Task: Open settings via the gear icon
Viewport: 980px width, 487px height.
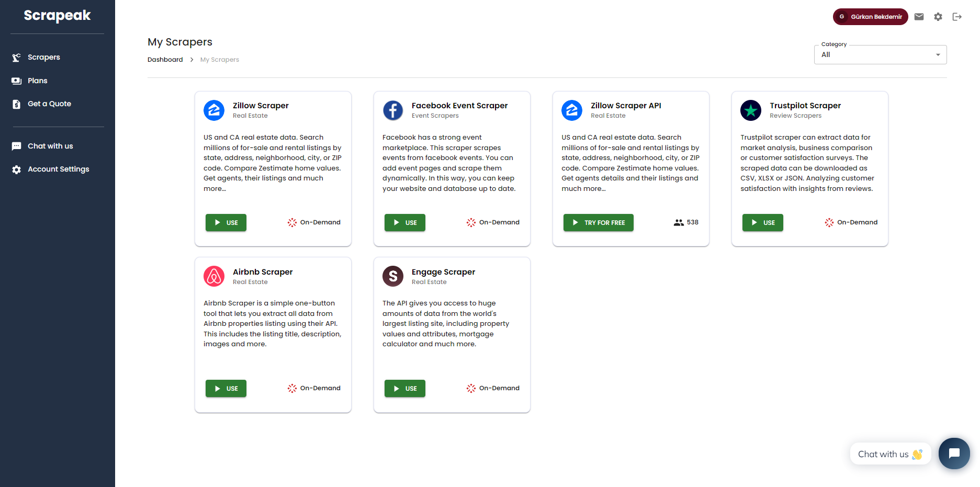Action: [938, 16]
